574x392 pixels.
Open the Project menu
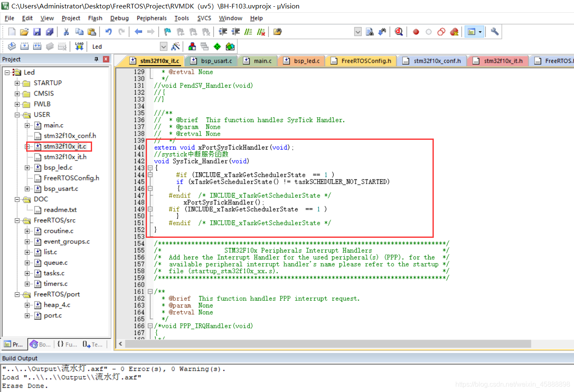71,18
